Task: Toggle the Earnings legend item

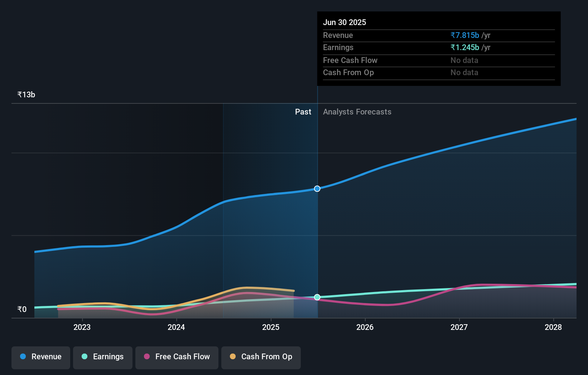Action: (x=103, y=357)
